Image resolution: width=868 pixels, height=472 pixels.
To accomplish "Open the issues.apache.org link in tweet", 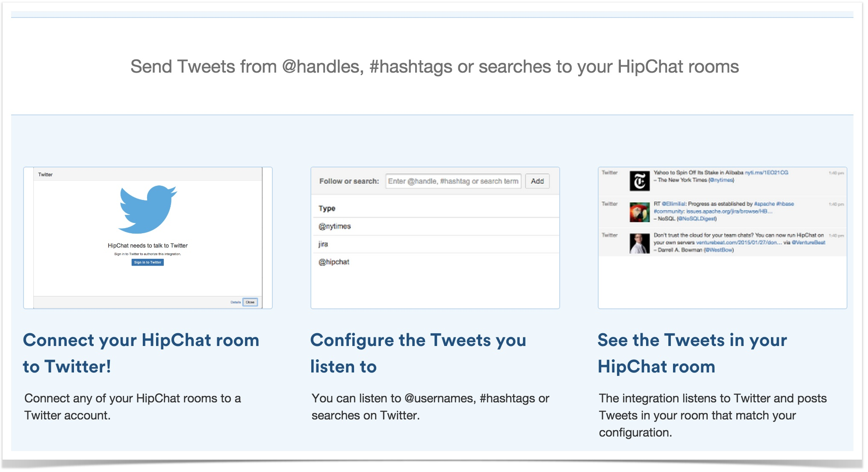I will [x=729, y=211].
